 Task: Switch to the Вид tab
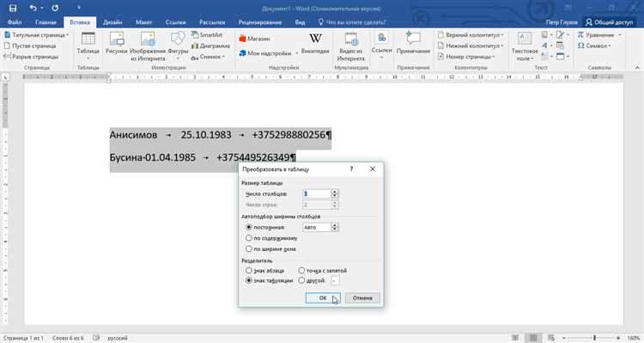pos(300,22)
